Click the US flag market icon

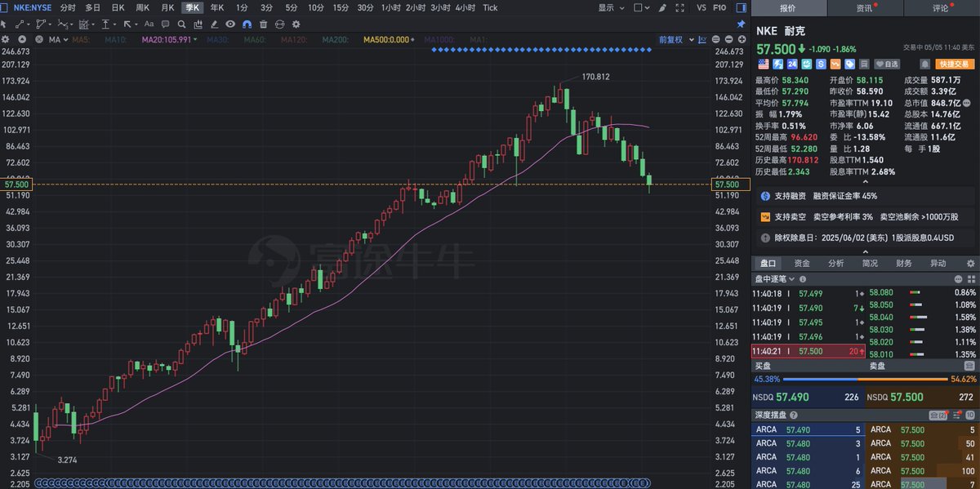[763, 64]
